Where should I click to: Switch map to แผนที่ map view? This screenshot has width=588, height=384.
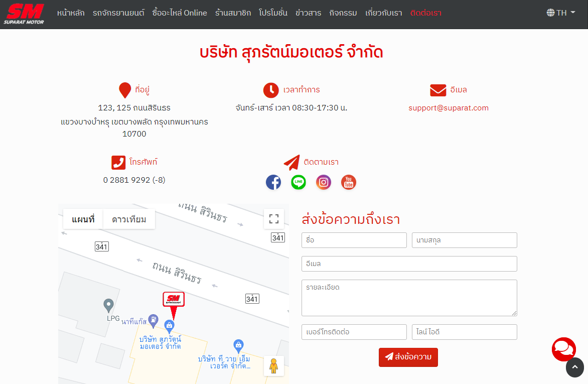83,219
